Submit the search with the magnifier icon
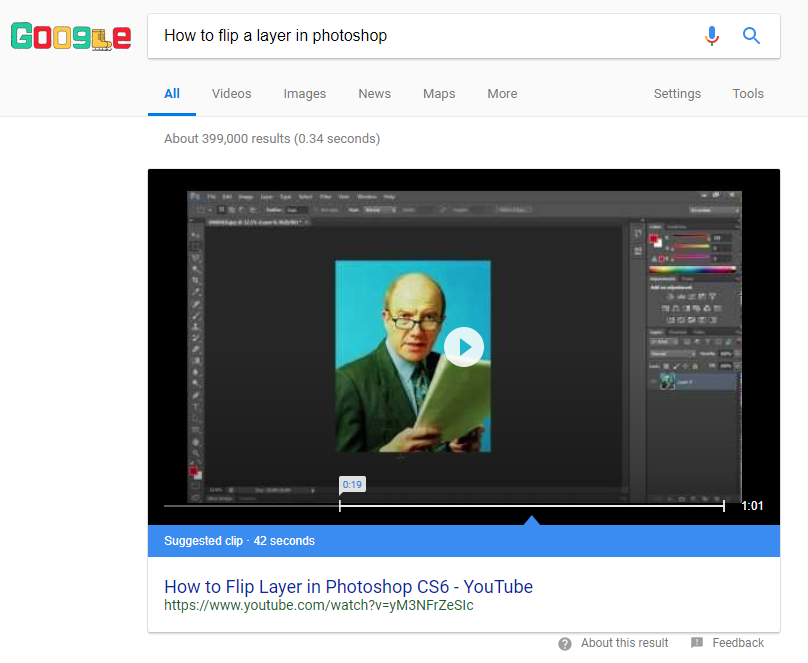Image resolution: width=808 pixels, height=663 pixels. coord(751,36)
